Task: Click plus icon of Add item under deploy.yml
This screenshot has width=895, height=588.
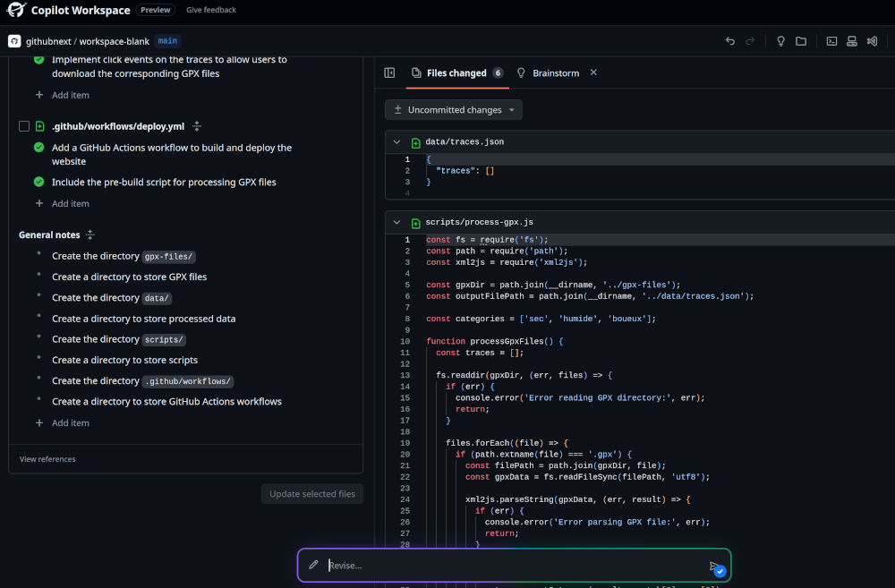Action: coord(38,203)
